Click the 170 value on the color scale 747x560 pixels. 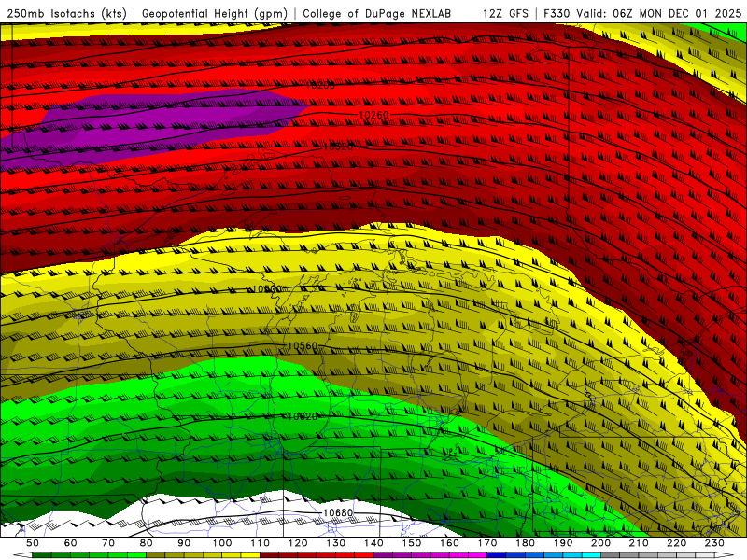pos(486,543)
